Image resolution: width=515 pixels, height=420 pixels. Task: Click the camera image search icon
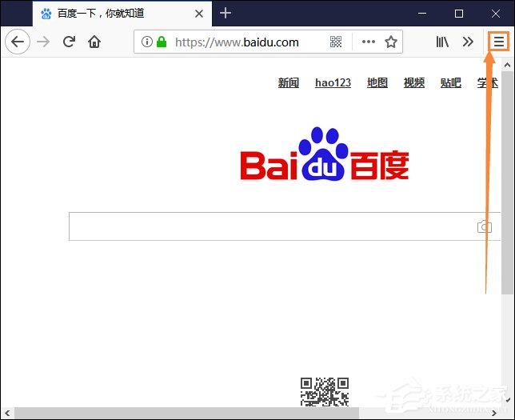click(x=485, y=226)
